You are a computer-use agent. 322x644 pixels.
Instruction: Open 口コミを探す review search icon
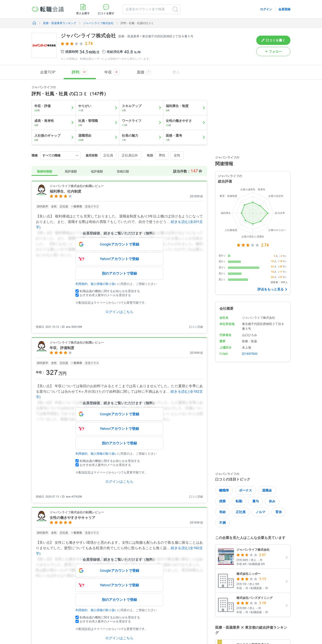(x=106, y=9)
